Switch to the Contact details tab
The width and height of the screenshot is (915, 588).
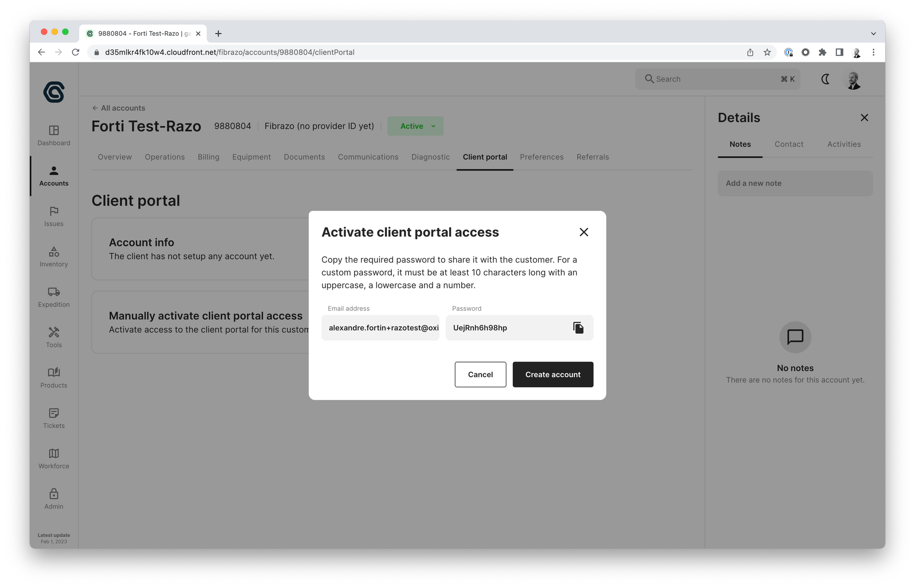click(789, 144)
